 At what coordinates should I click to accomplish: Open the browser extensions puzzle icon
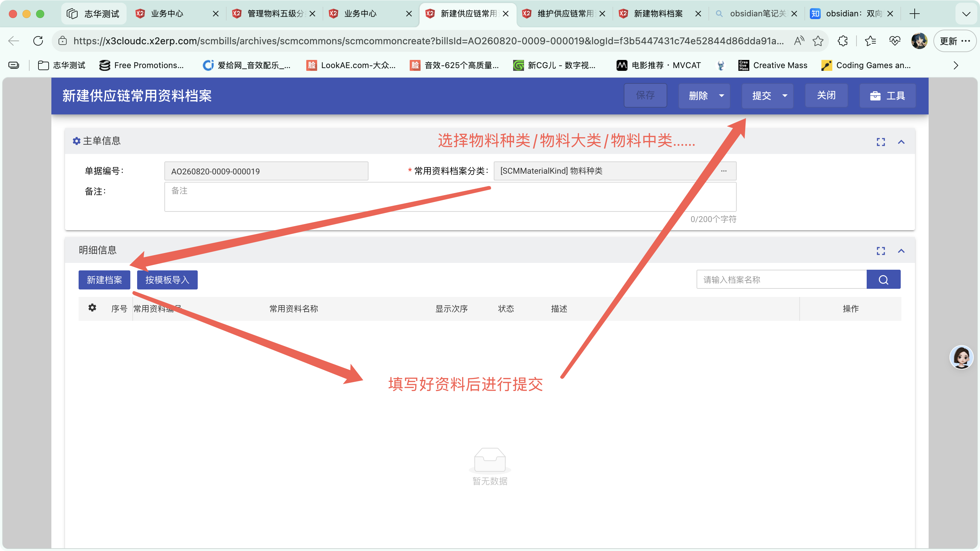point(842,41)
